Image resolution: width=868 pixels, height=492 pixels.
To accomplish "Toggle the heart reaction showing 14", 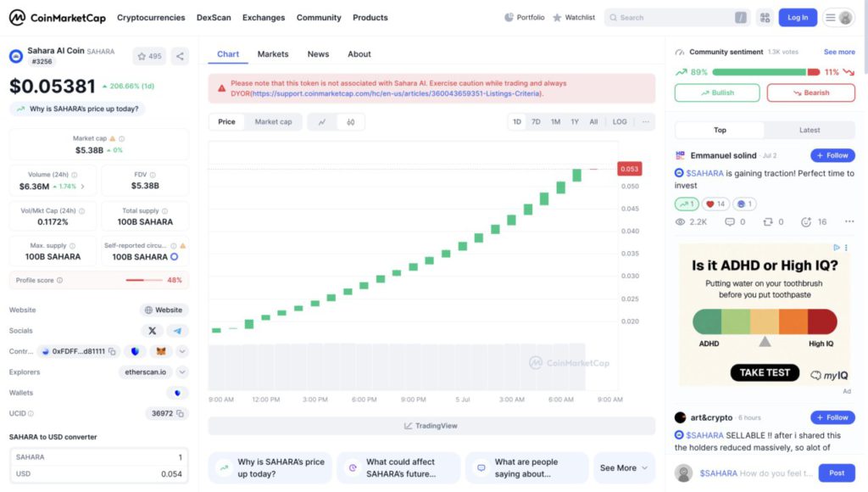I will 715,204.
